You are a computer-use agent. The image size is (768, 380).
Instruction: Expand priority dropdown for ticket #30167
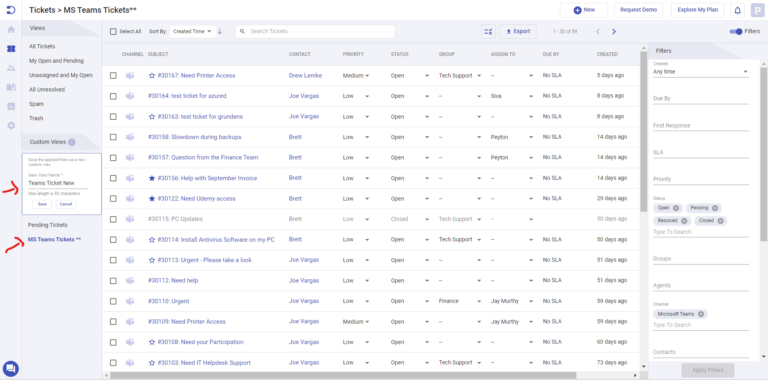tap(367, 76)
